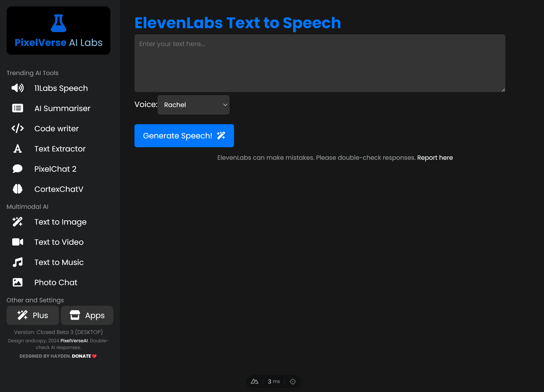
Task: Open the Apps store button
Action: click(87, 315)
